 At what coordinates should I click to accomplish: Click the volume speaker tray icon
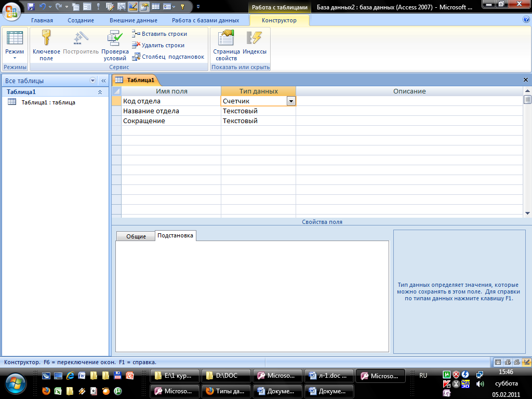[480, 384]
